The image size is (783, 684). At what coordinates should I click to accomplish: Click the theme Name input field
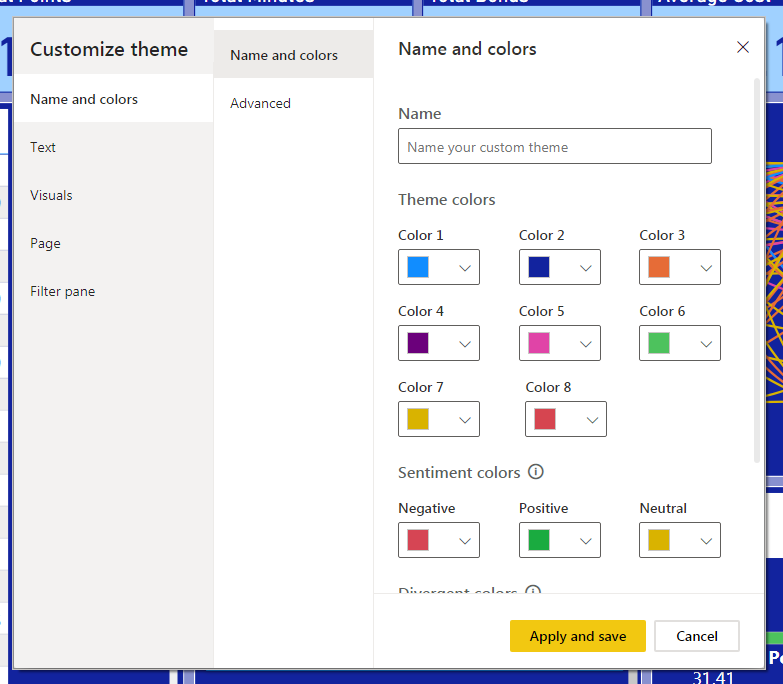[x=555, y=146]
